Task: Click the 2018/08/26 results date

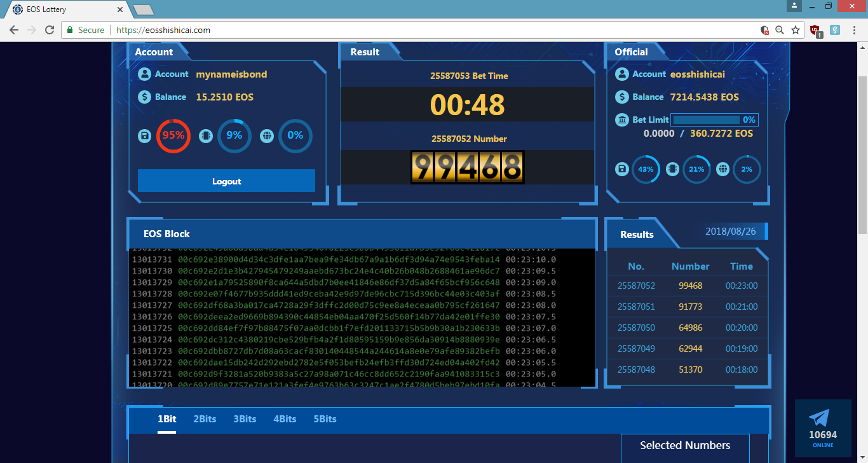Action: coord(731,231)
